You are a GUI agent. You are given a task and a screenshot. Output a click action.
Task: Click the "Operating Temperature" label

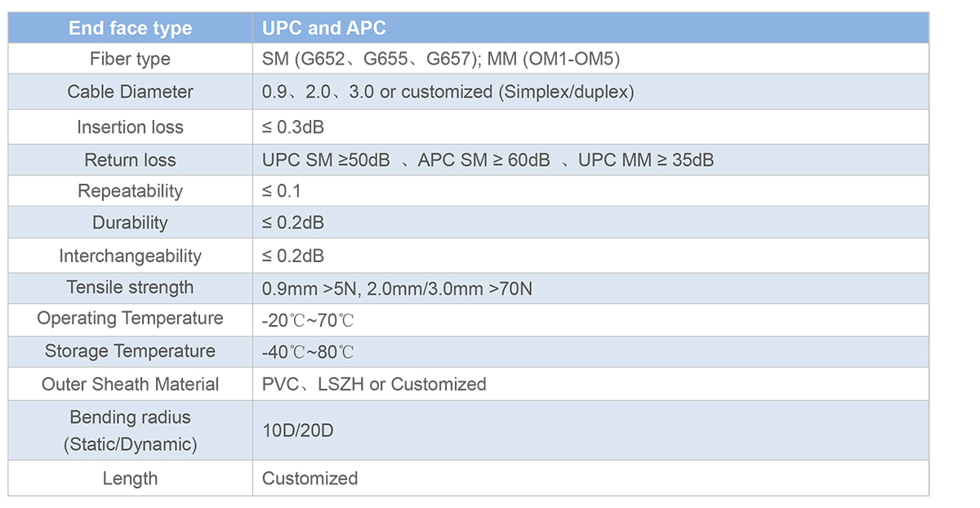(131, 319)
